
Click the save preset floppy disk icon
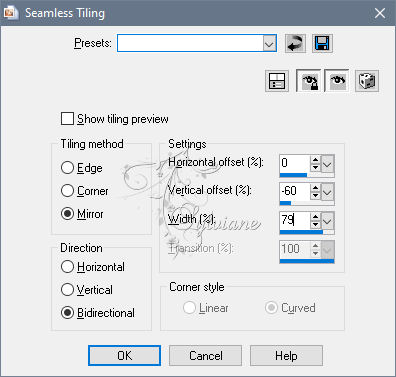[x=322, y=44]
